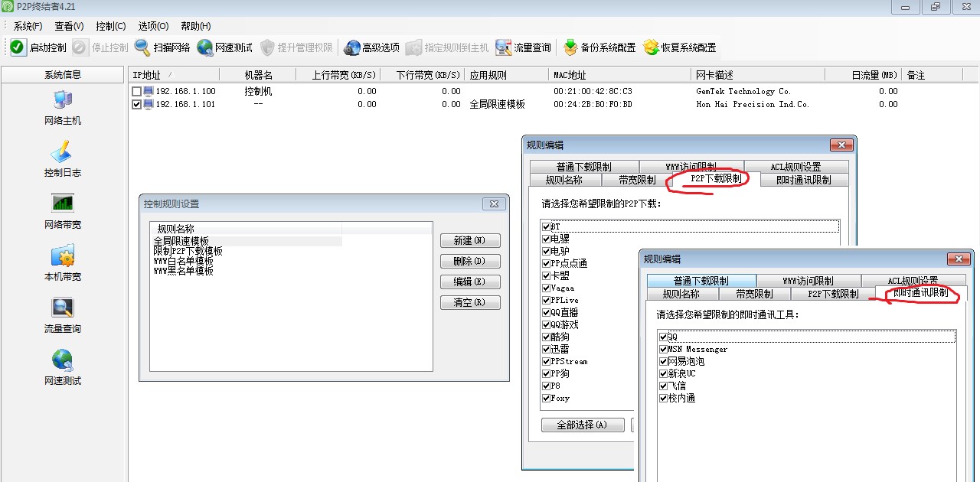
Task: Switch to 规则名称 tab in P2P rule dialog
Action: point(564,180)
